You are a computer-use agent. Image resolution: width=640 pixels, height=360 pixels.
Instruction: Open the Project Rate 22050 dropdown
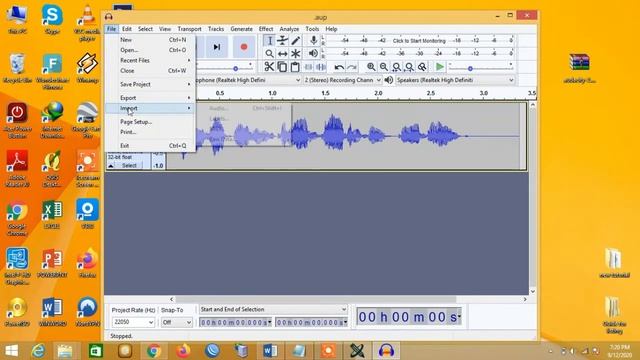coord(133,322)
